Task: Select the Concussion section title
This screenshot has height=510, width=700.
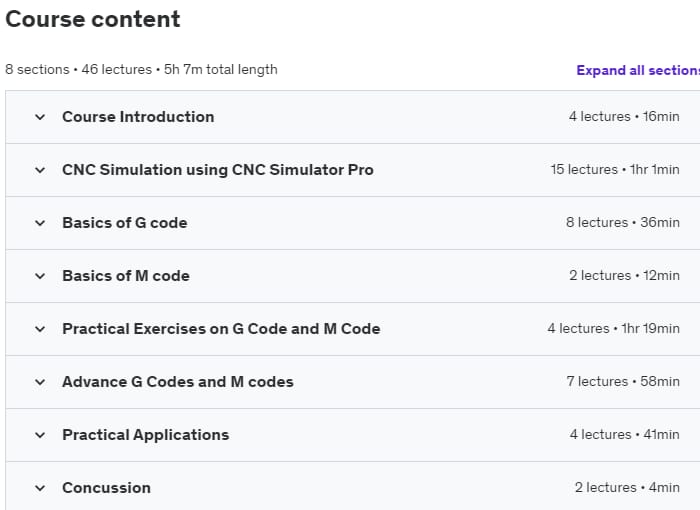Action: point(106,488)
